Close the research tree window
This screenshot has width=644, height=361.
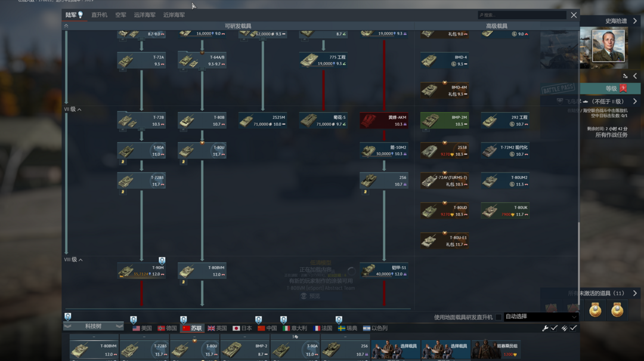[574, 15]
